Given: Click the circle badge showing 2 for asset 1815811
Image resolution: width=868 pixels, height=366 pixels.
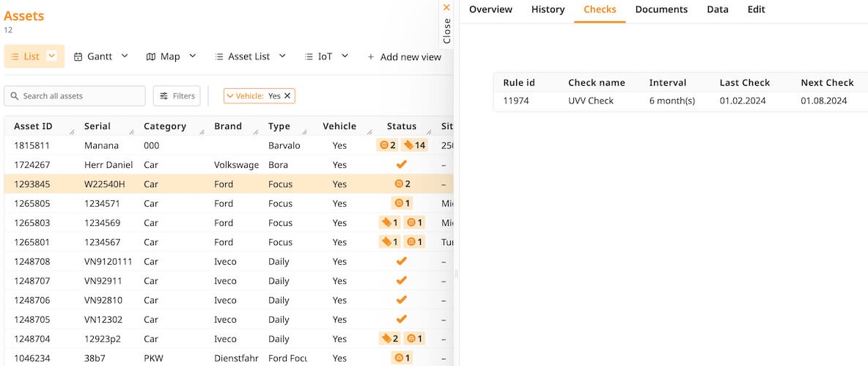Looking at the screenshot, I should [388, 145].
